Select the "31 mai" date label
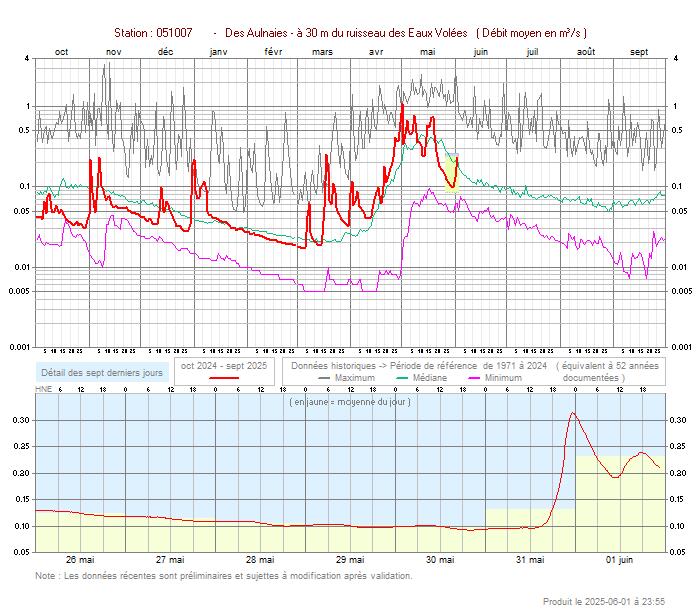700x610 pixels. tap(530, 560)
